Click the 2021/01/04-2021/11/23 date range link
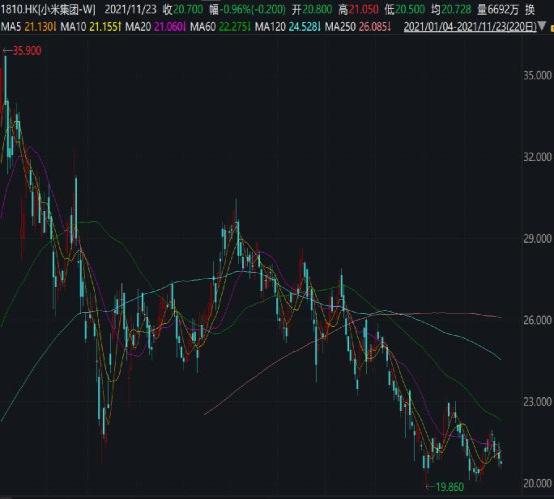 (470, 27)
